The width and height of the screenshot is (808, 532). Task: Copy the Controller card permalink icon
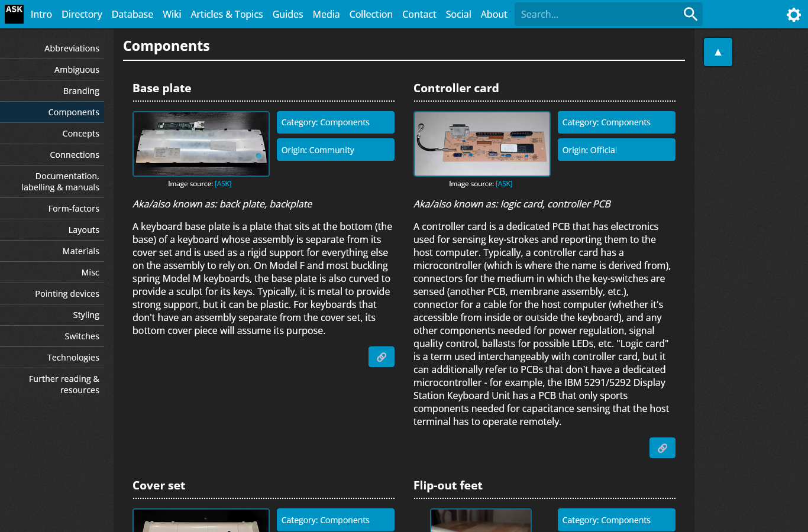[x=662, y=447]
